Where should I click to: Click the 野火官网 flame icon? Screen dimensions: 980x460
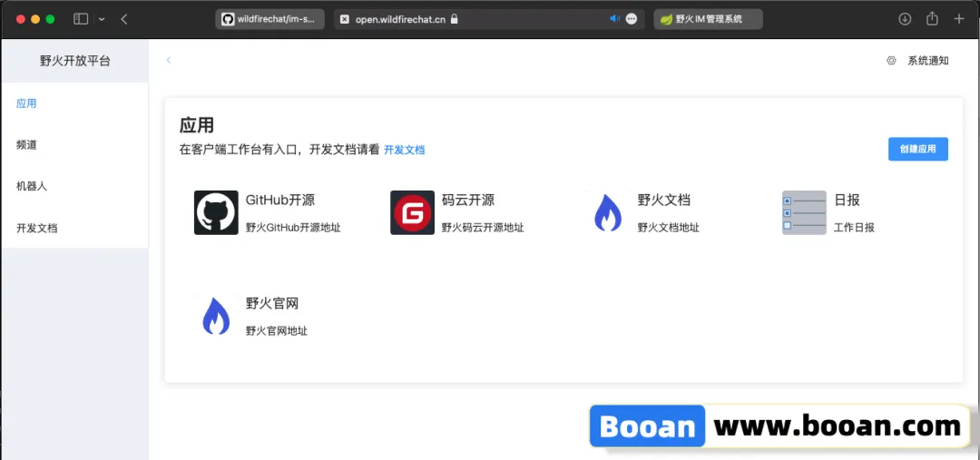[x=216, y=316]
